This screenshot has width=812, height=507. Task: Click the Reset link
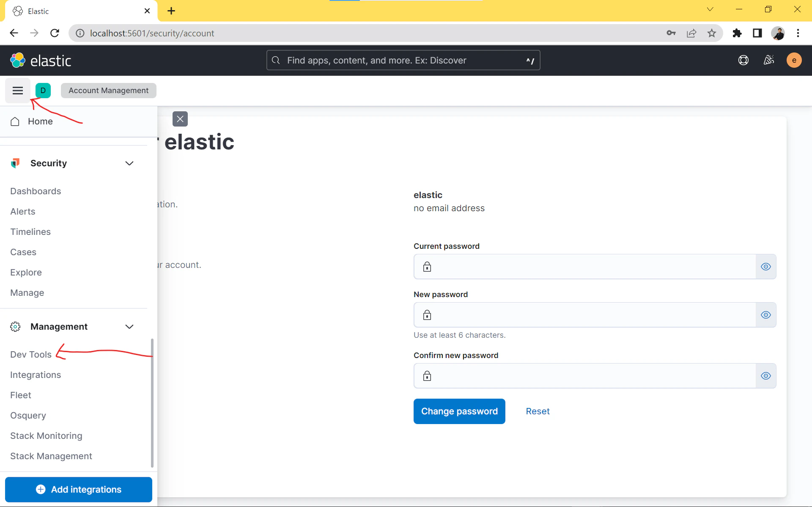coord(538,411)
